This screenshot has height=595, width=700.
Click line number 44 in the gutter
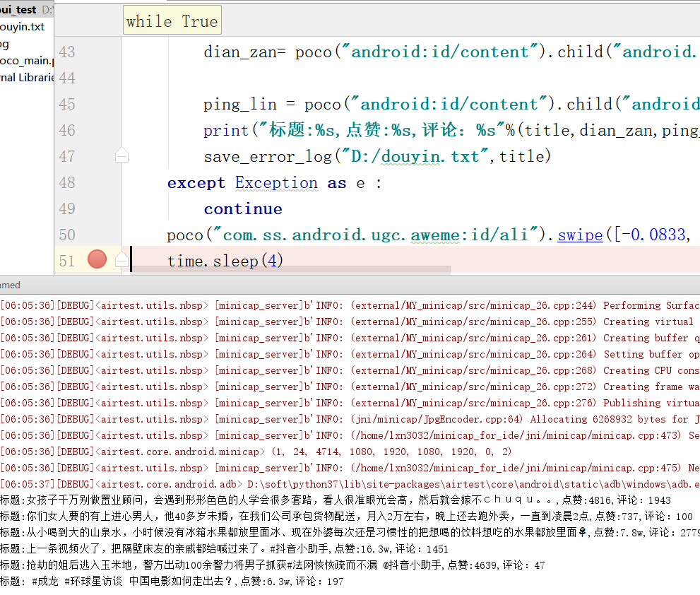tap(67, 78)
